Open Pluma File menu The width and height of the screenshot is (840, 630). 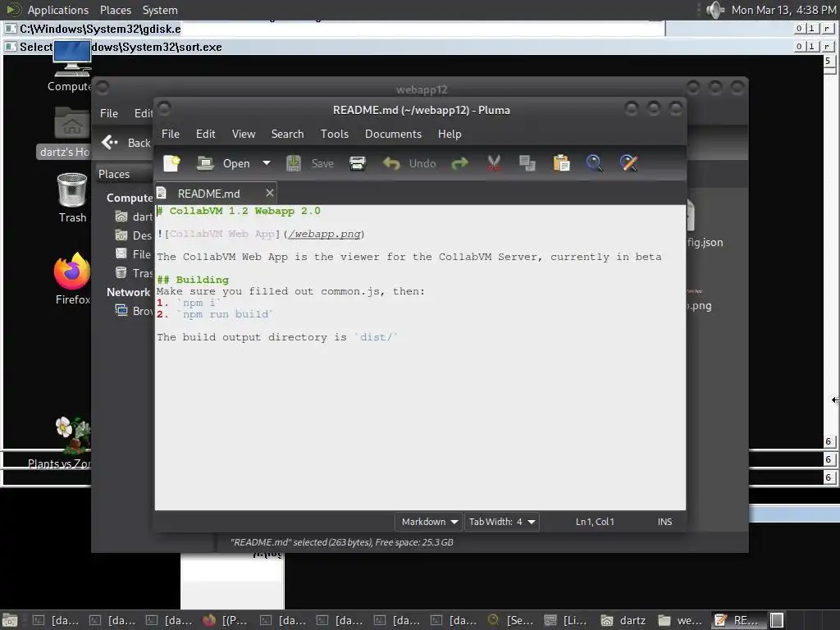(171, 134)
